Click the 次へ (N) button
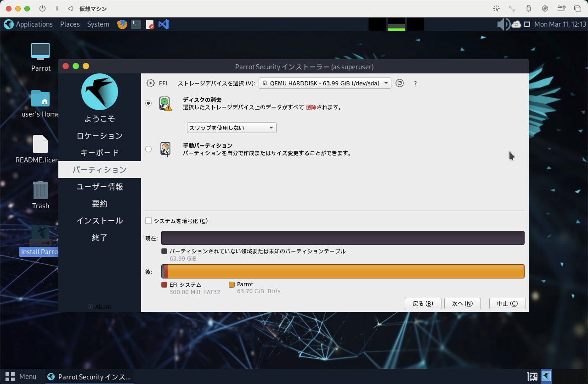 pyautogui.click(x=462, y=303)
